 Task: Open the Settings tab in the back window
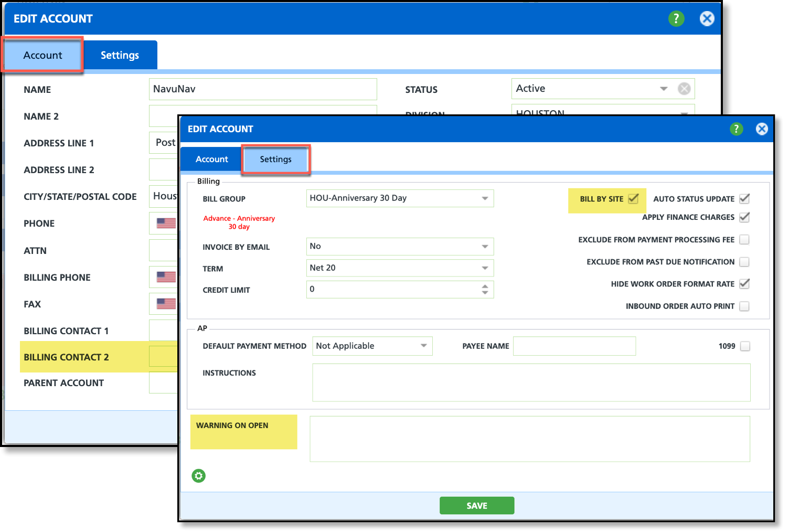[x=120, y=55]
